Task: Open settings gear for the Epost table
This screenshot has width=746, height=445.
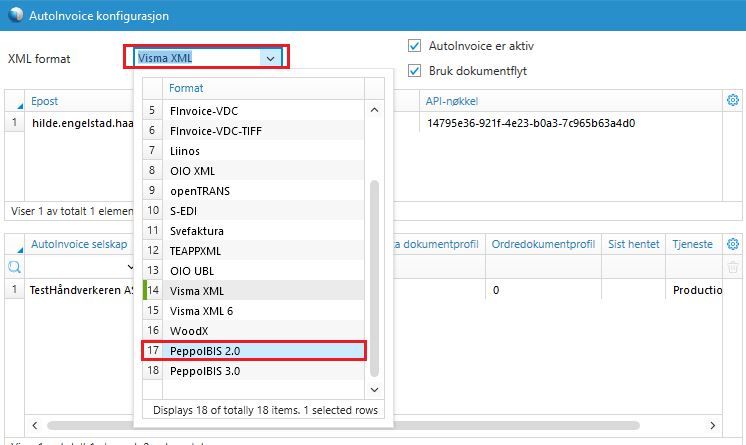Action: [733, 100]
